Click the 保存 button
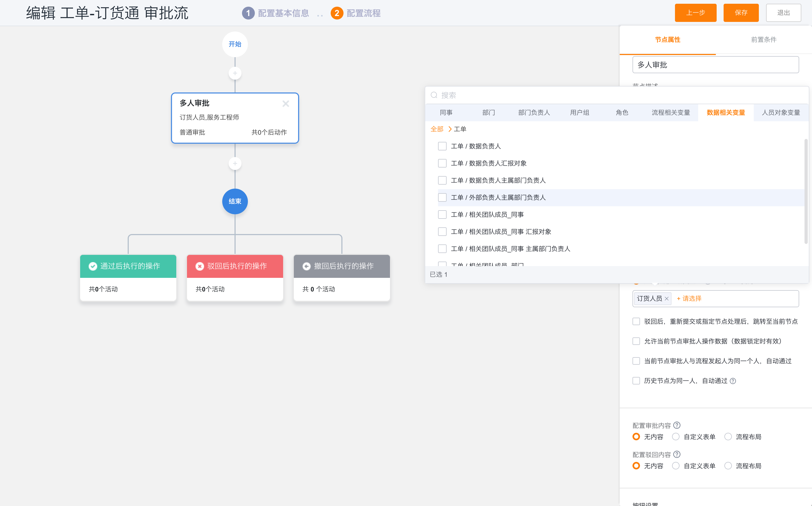 click(x=741, y=13)
